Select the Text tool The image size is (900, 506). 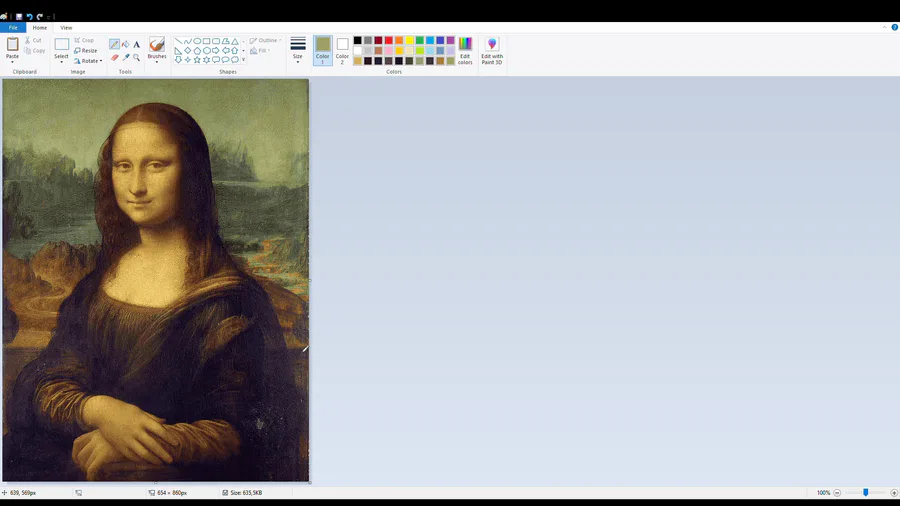137,44
